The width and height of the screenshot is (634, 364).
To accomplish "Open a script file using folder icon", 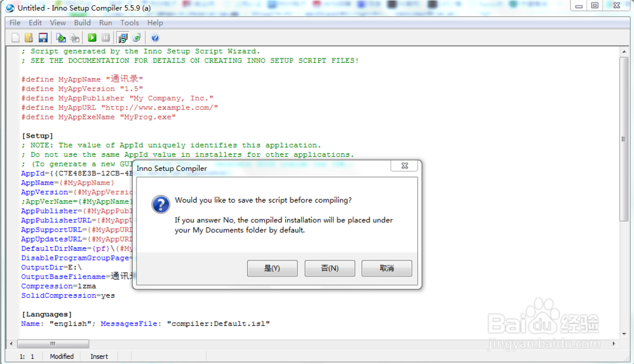I will pyautogui.click(x=29, y=38).
